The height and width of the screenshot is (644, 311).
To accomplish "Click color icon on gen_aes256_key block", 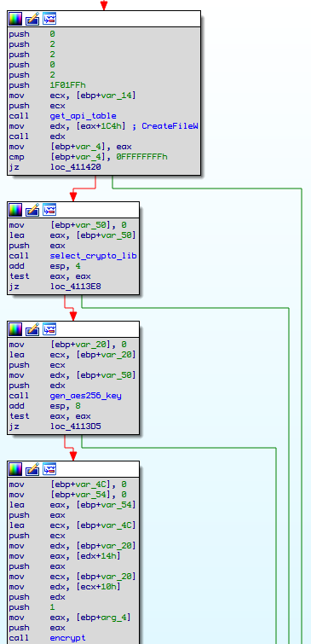I will click(15, 329).
